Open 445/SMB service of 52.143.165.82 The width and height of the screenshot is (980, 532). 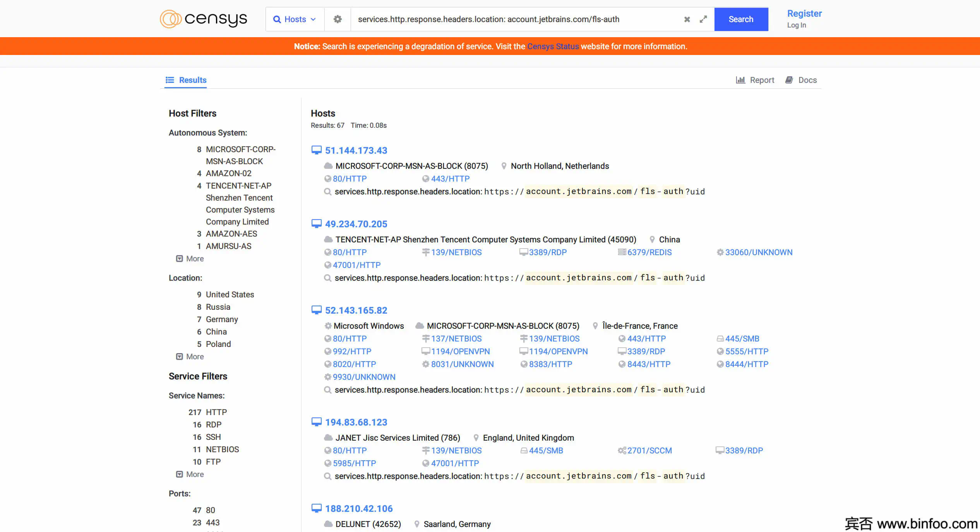(x=742, y=339)
